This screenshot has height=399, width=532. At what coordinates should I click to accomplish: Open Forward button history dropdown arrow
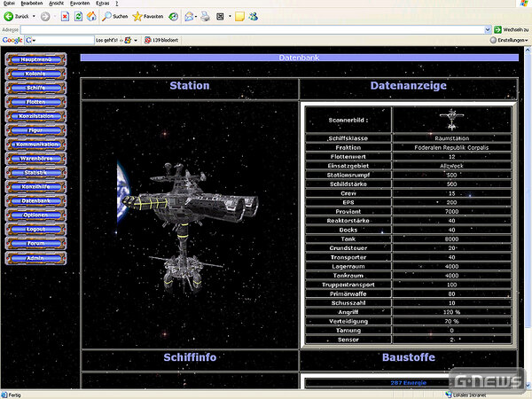pos(54,16)
